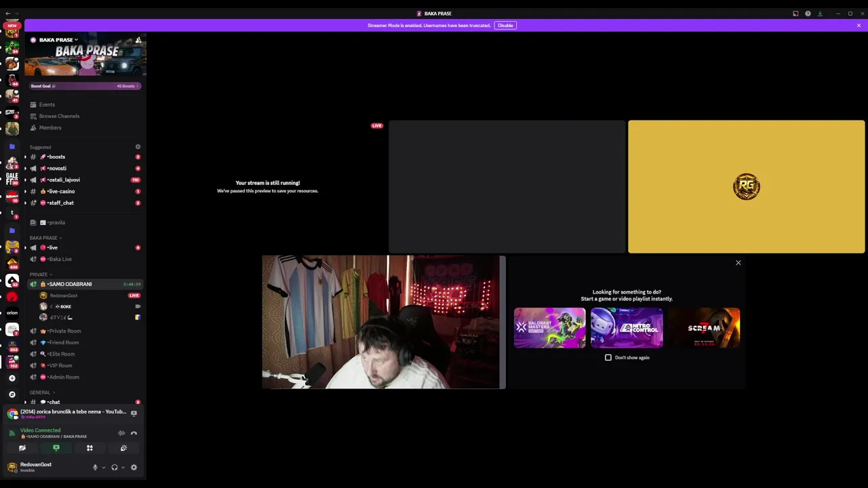This screenshot has width=868, height=488.
Task: Click the Video Connected status text
Action: [x=40, y=430]
